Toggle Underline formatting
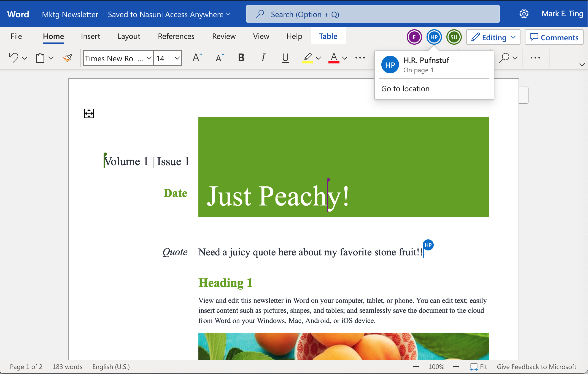This screenshot has height=374, width=588. 285,58
